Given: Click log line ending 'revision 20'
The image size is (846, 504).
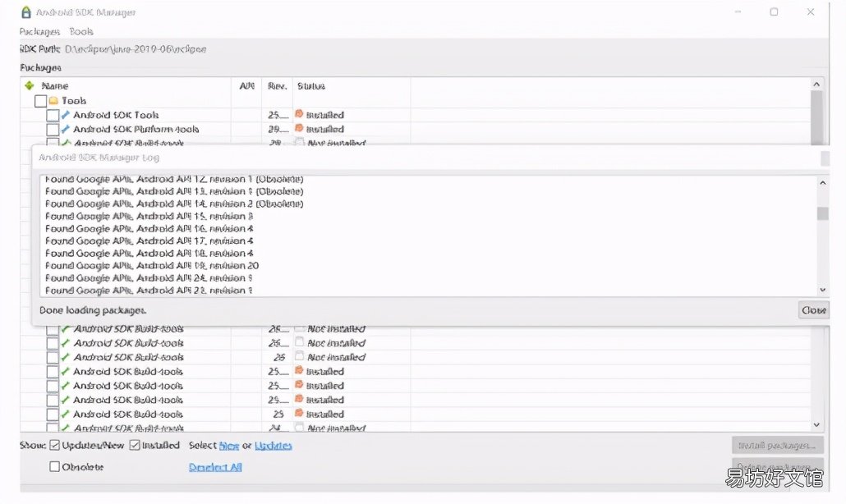Looking at the screenshot, I should tap(152, 266).
